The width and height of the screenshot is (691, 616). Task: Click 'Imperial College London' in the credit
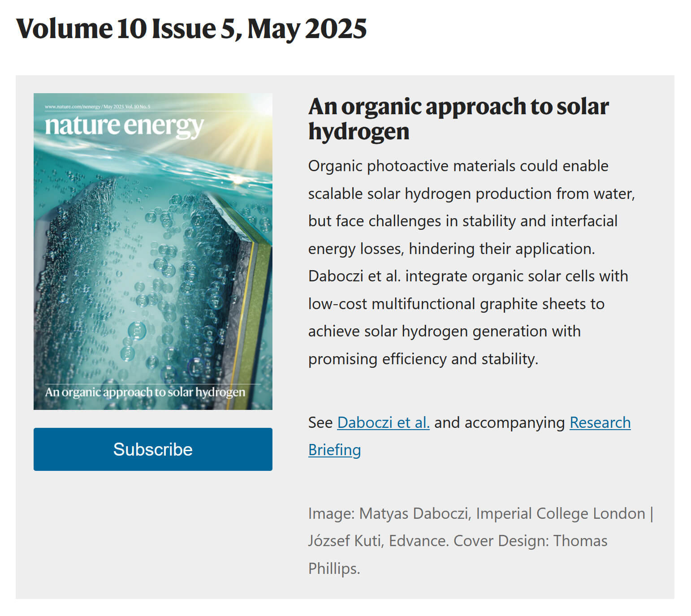[560, 513]
